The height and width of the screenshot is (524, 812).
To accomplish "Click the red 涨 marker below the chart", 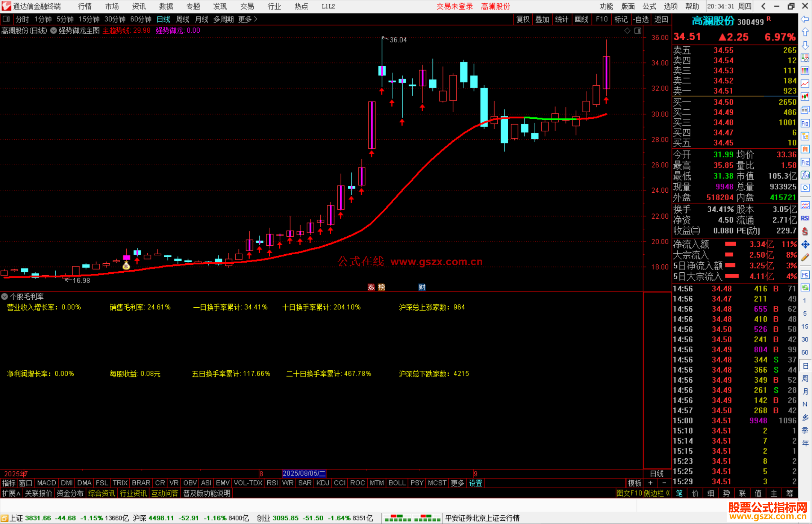I will [371, 287].
